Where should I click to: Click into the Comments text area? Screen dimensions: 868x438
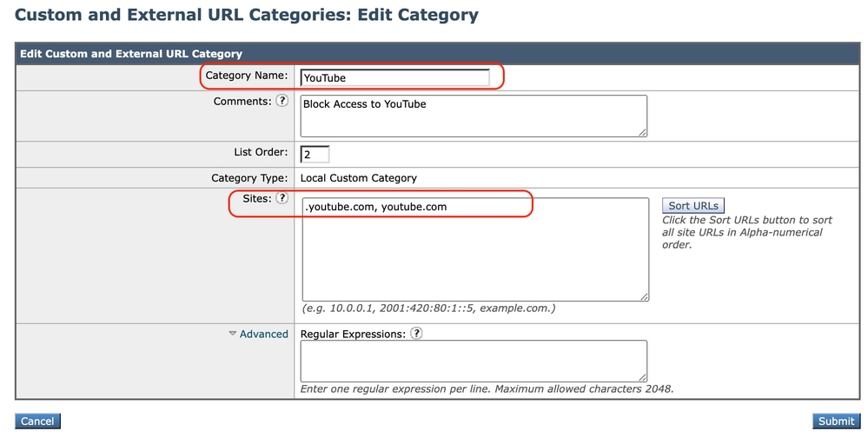coord(474,116)
